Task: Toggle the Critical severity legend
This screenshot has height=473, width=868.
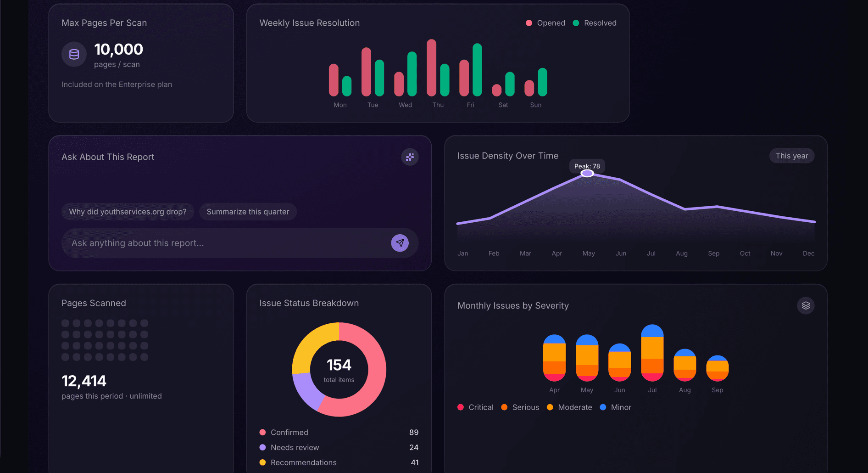Action: pos(476,407)
